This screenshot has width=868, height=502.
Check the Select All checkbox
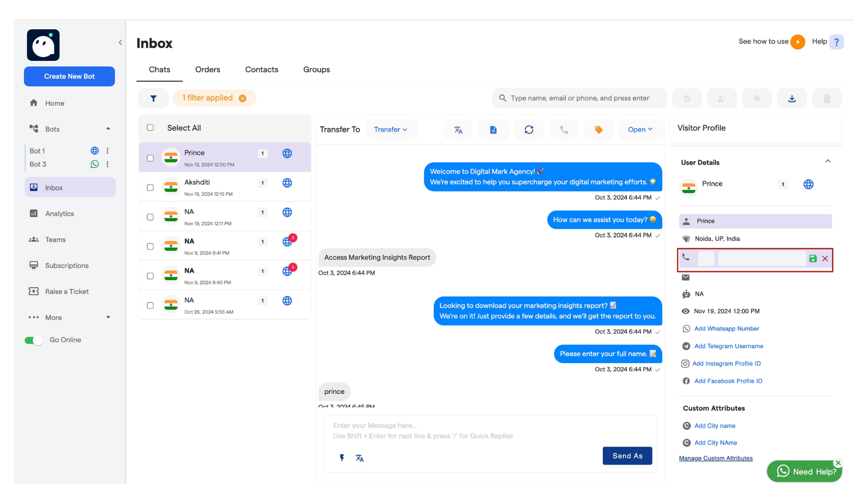pos(150,128)
